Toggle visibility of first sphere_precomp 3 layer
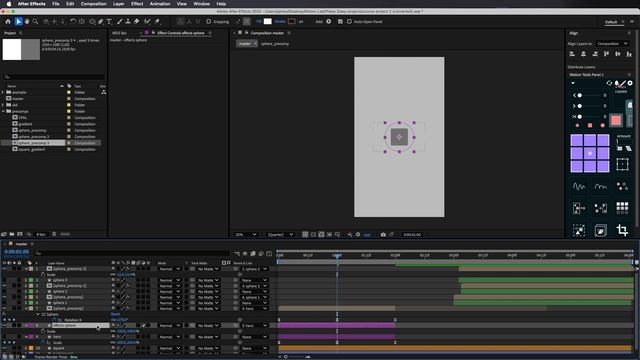The width and height of the screenshot is (640, 360). (x=4, y=269)
